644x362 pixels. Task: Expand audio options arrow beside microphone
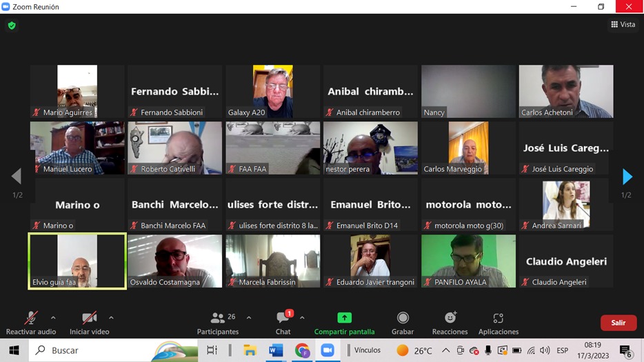53,318
